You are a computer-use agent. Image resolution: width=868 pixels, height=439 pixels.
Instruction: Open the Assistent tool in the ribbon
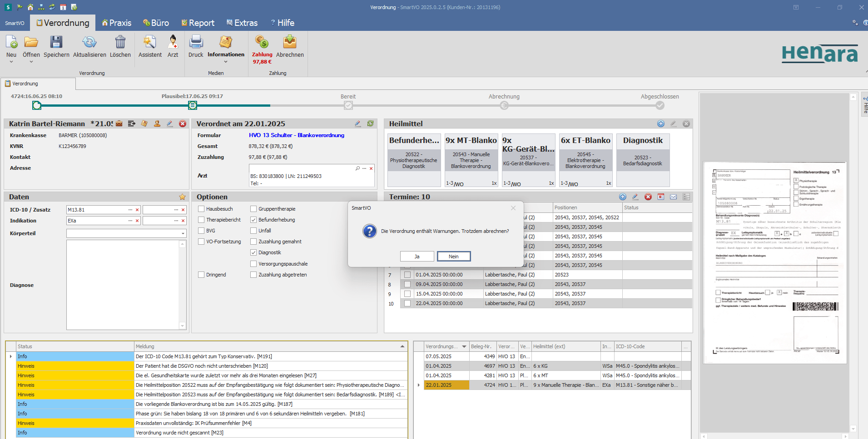(150, 47)
